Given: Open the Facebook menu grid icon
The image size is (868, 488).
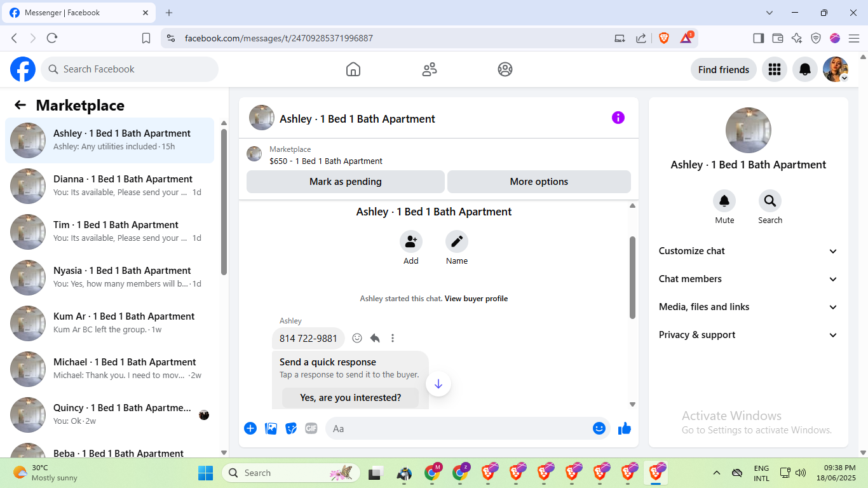Looking at the screenshot, I should [774, 69].
